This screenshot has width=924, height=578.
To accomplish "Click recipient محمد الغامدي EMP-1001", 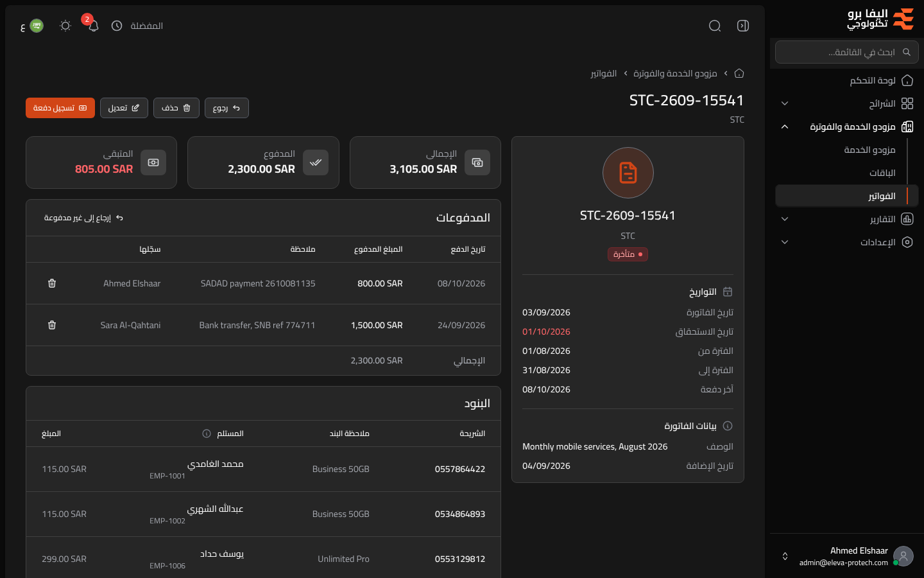I will [x=197, y=469].
